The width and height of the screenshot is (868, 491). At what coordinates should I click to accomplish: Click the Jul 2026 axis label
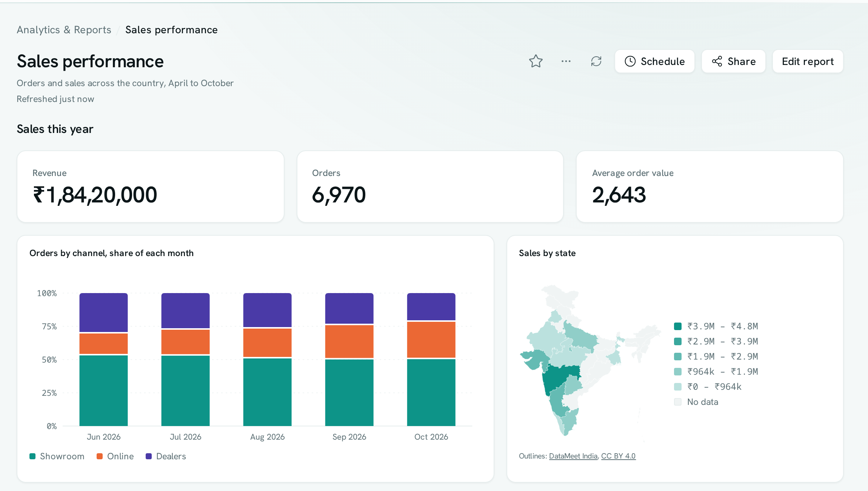click(x=185, y=437)
